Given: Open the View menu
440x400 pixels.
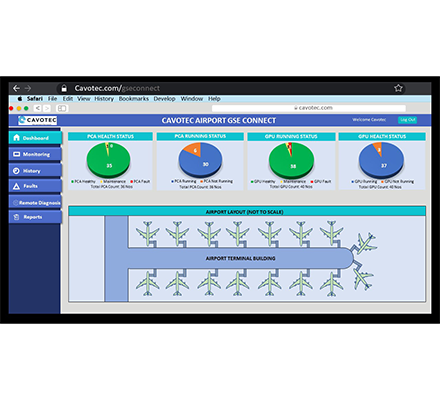Looking at the screenshot, I should (x=84, y=99).
